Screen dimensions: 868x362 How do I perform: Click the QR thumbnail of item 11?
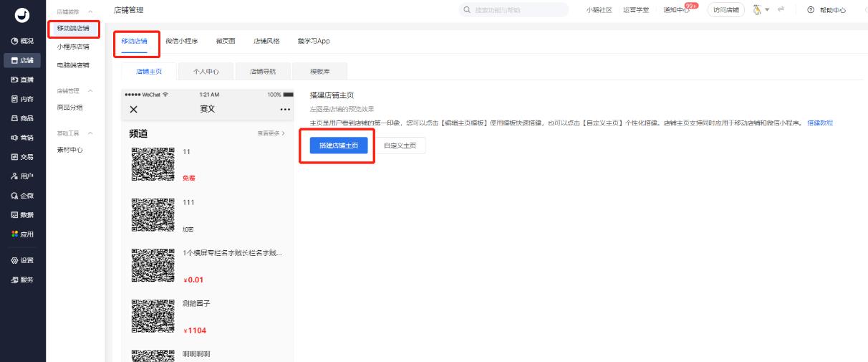pyautogui.click(x=153, y=163)
